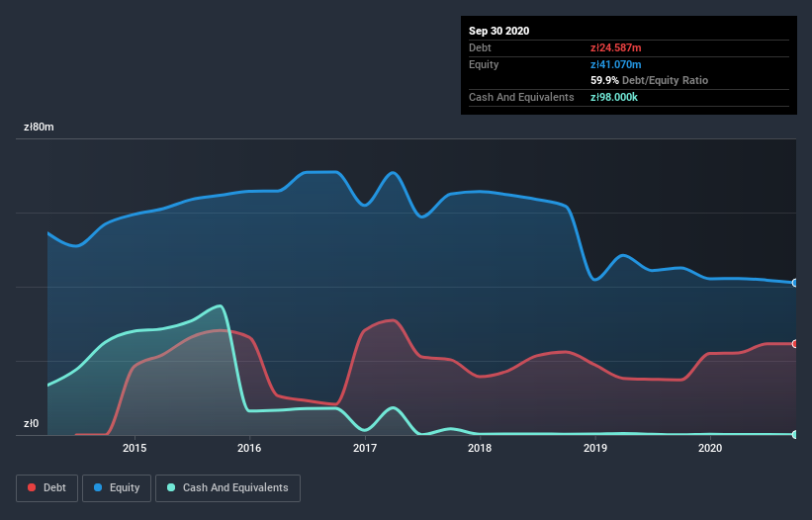
Task: Toggle the Debt series legend button
Action: pyautogui.click(x=47, y=488)
